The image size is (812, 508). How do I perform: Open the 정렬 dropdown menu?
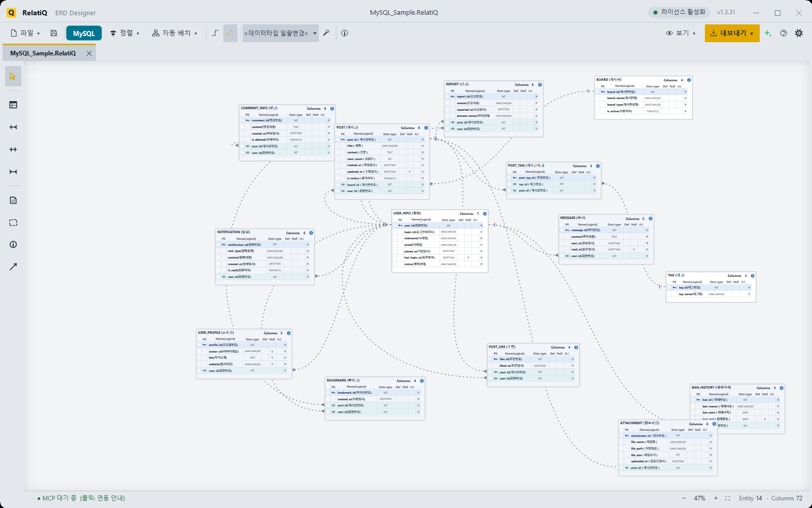pos(124,33)
